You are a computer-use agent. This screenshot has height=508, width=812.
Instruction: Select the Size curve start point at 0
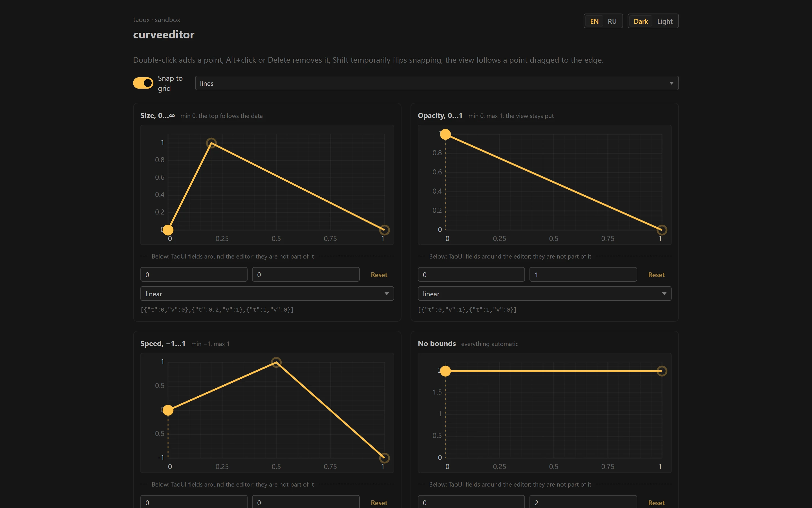tap(168, 230)
